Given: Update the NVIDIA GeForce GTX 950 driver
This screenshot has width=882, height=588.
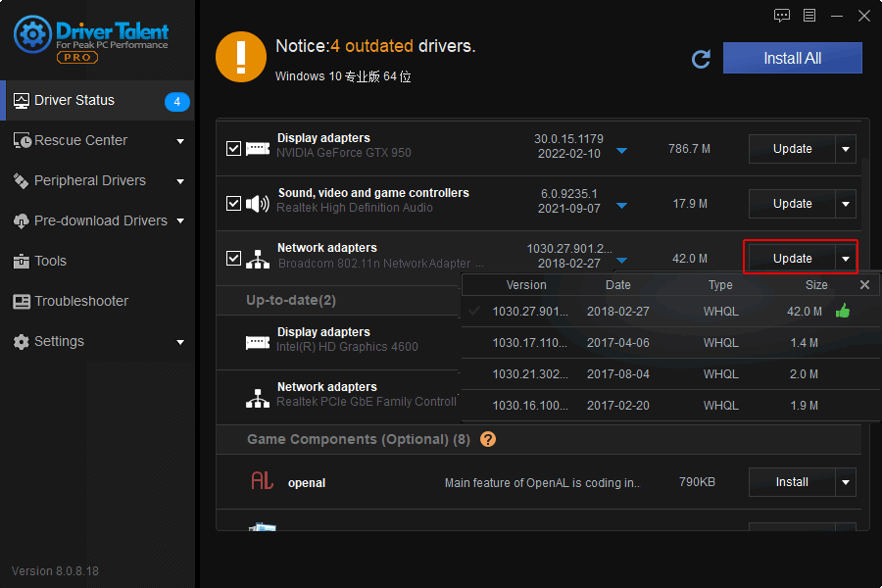Looking at the screenshot, I should click(x=792, y=149).
